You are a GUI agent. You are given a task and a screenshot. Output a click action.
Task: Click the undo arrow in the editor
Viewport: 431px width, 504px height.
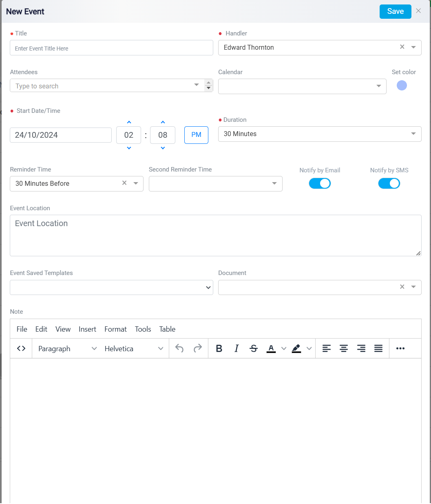[x=179, y=348]
